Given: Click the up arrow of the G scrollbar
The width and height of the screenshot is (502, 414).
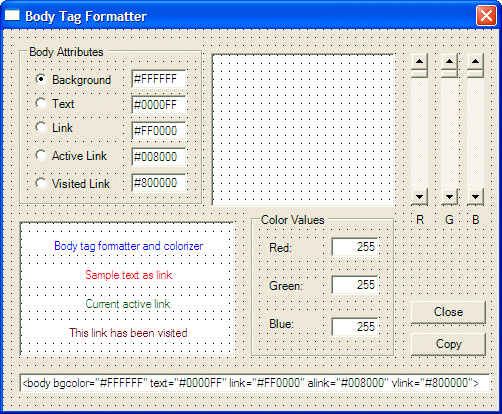Looking at the screenshot, I should pyautogui.click(x=449, y=61).
